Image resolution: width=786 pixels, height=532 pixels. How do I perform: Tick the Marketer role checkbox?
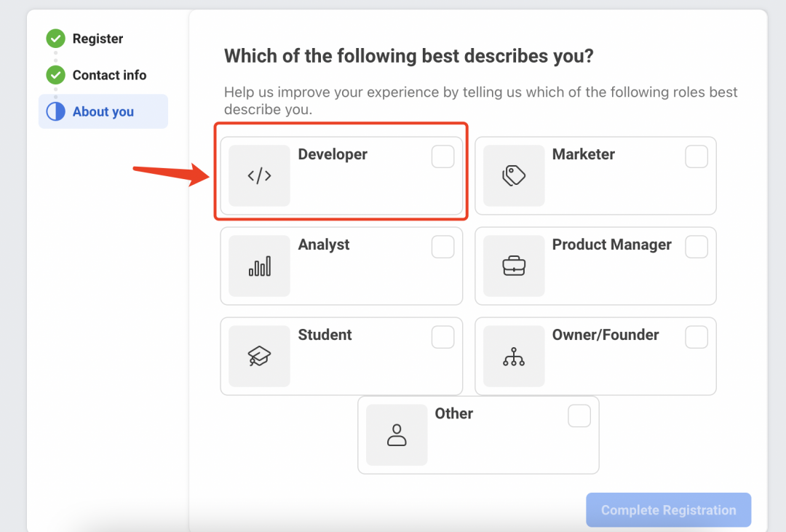coord(696,156)
